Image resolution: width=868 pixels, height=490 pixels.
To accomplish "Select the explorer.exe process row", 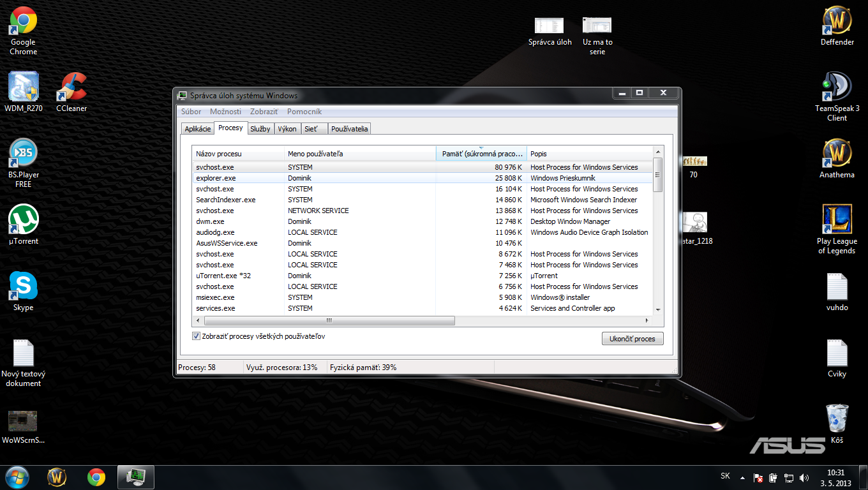I will (x=216, y=178).
